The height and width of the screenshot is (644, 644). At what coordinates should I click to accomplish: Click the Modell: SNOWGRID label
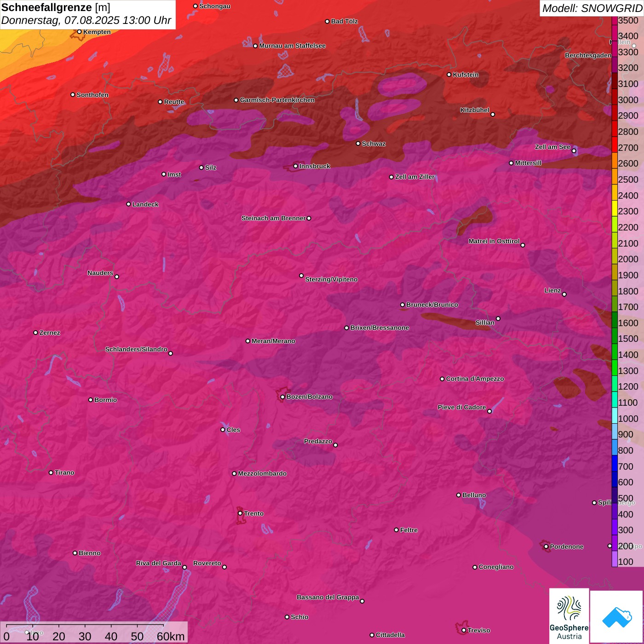point(592,8)
